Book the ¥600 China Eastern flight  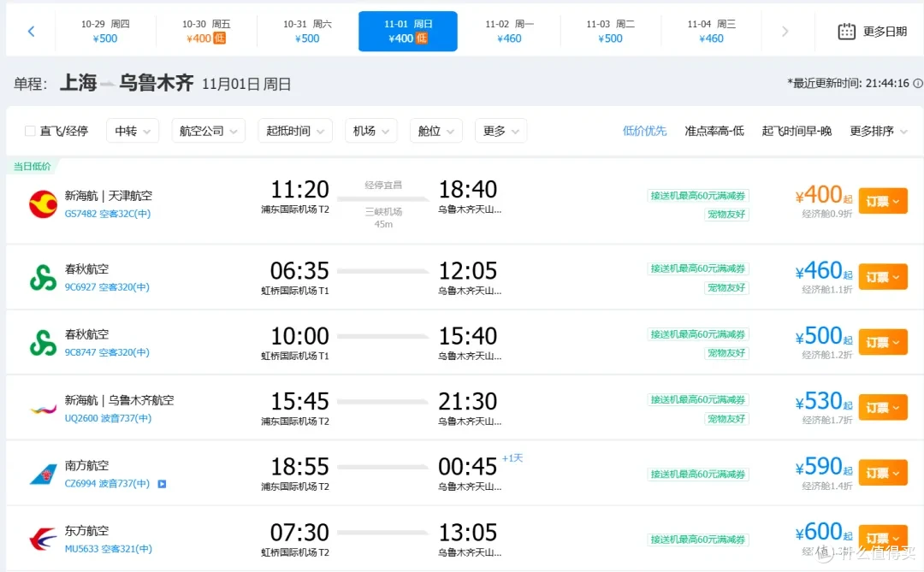pos(883,538)
